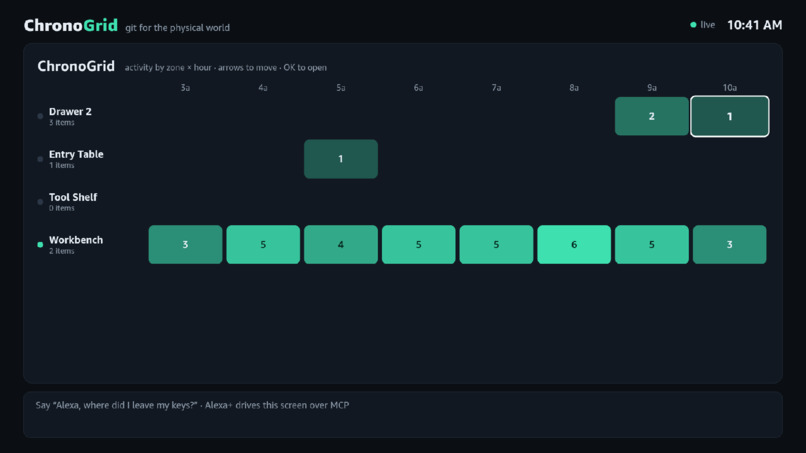
Task: Open the Entry Table cell at 5a
Action: coord(341,159)
